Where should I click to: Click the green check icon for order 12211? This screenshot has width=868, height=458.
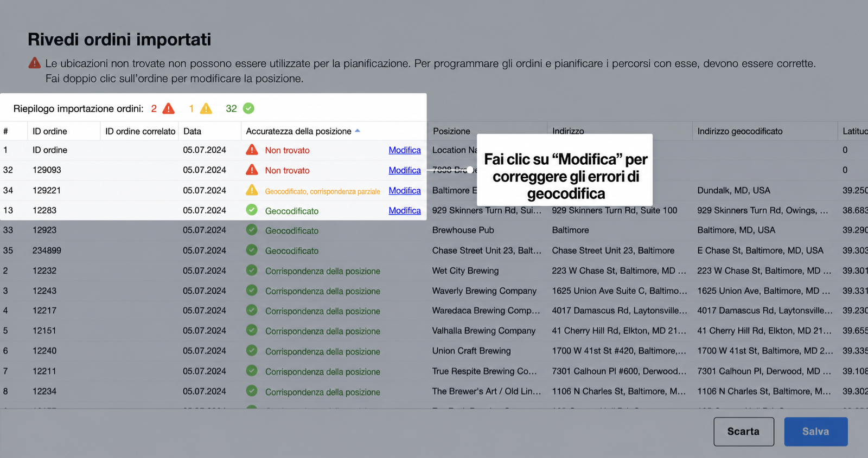[x=252, y=371]
